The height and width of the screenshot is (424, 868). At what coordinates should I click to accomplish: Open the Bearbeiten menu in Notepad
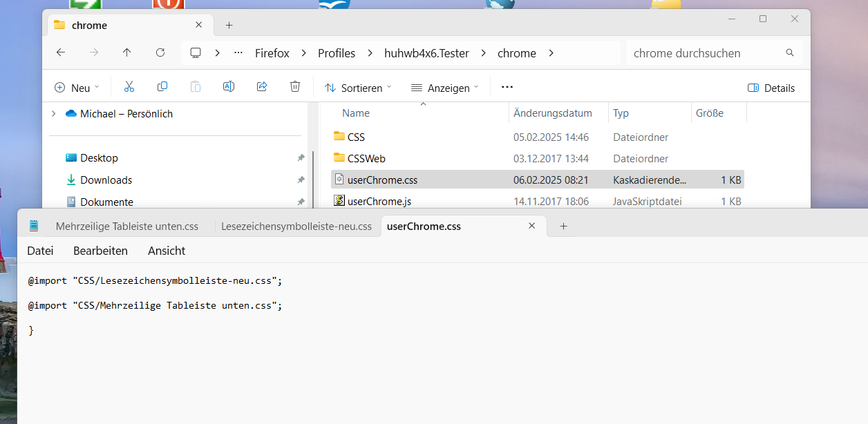[x=100, y=251]
